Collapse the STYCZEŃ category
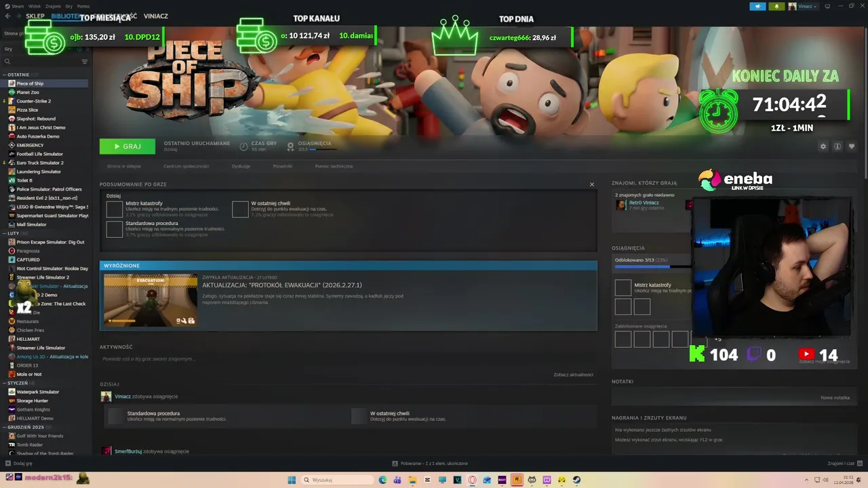The width and height of the screenshot is (868, 488). pos(5,383)
